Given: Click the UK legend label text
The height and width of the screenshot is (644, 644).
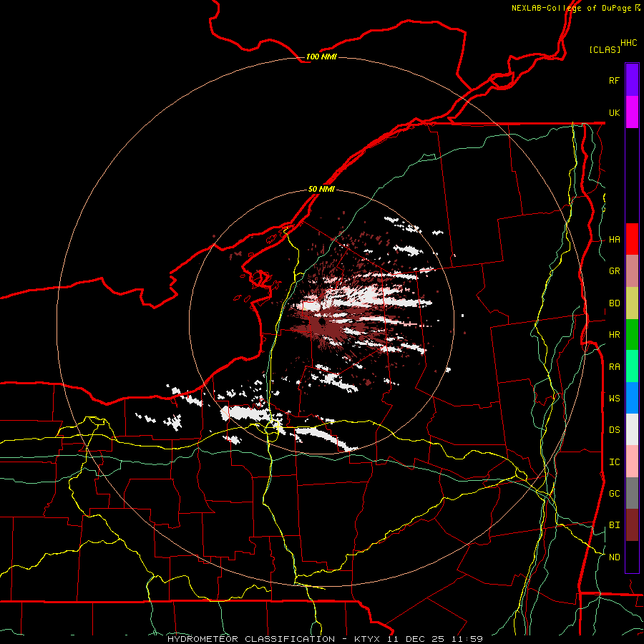Looking at the screenshot, I should tap(614, 112).
